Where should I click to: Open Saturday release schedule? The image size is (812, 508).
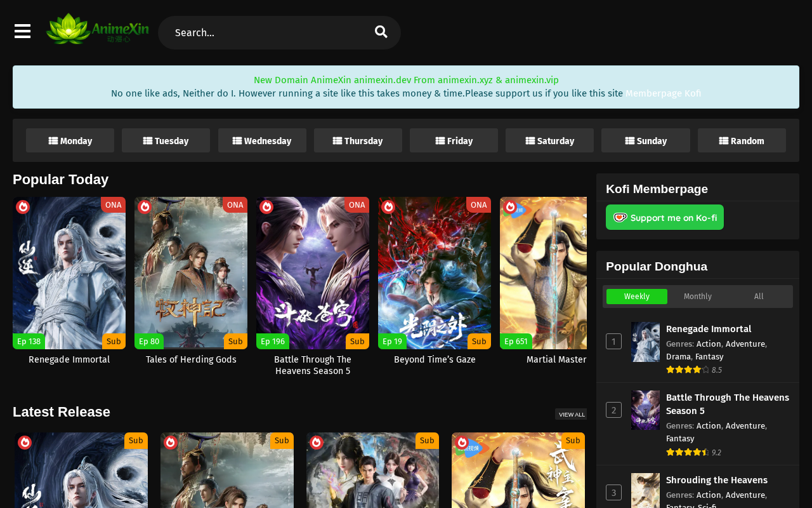(x=550, y=140)
